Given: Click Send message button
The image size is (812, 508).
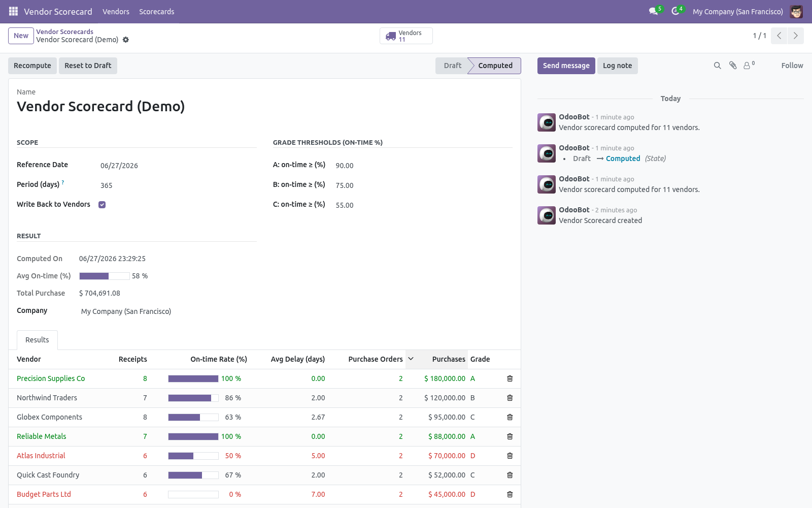Looking at the screenshot, I should click(x=566, y=66).
